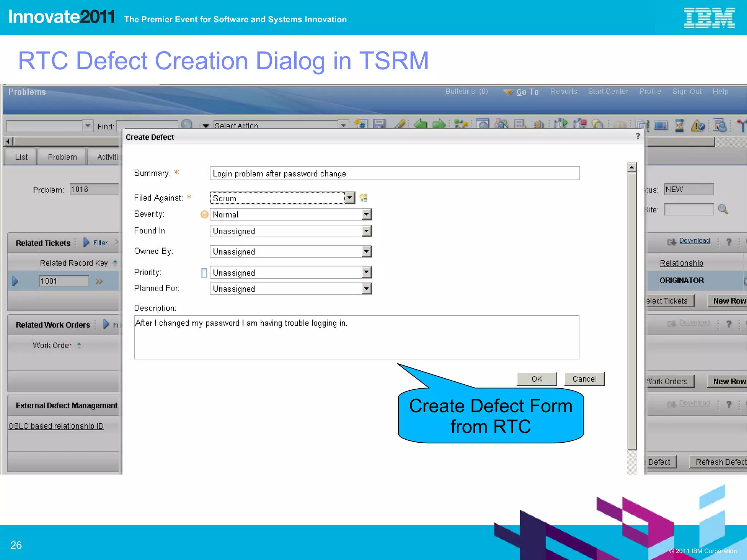Switch to the Activities tab
Image resolution: width=747 pixels, height=560 pixels.
pyautogui.click(x=106, y=157)
